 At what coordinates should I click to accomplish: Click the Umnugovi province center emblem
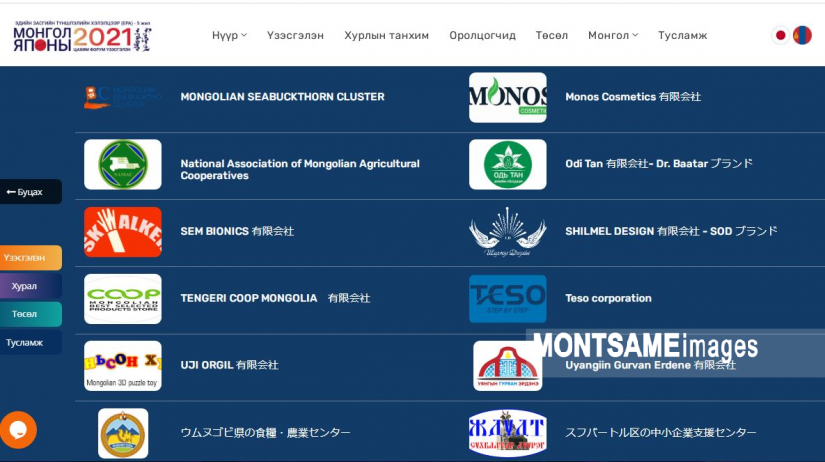coord(123,433)
